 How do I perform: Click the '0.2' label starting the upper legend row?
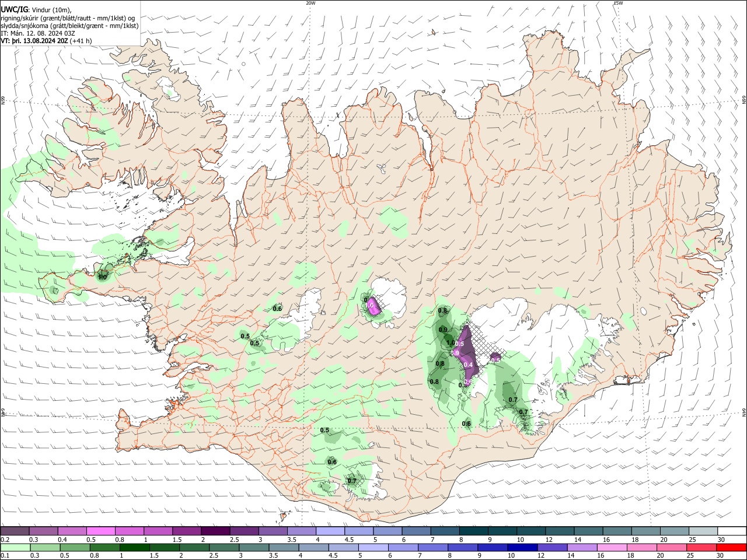[x=5, y=540]
